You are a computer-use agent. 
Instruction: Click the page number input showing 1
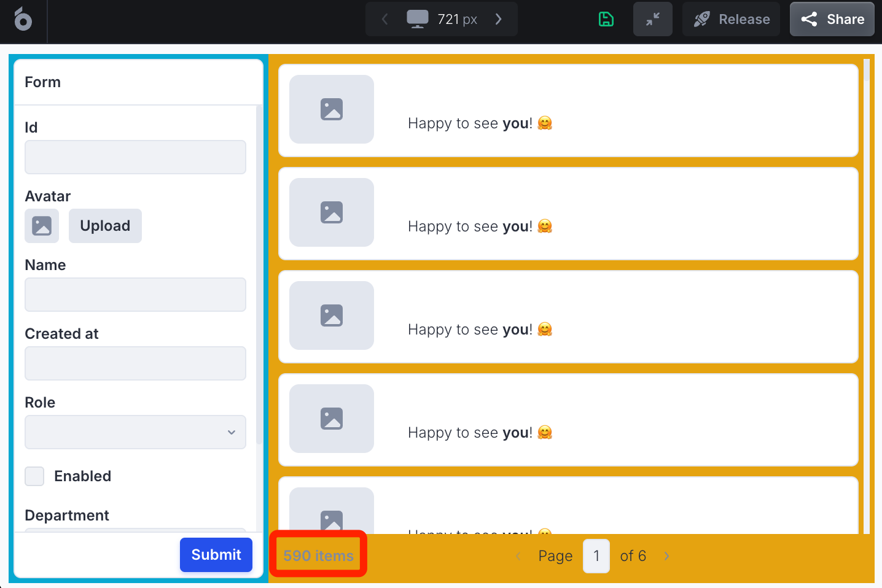click(596, 556)
